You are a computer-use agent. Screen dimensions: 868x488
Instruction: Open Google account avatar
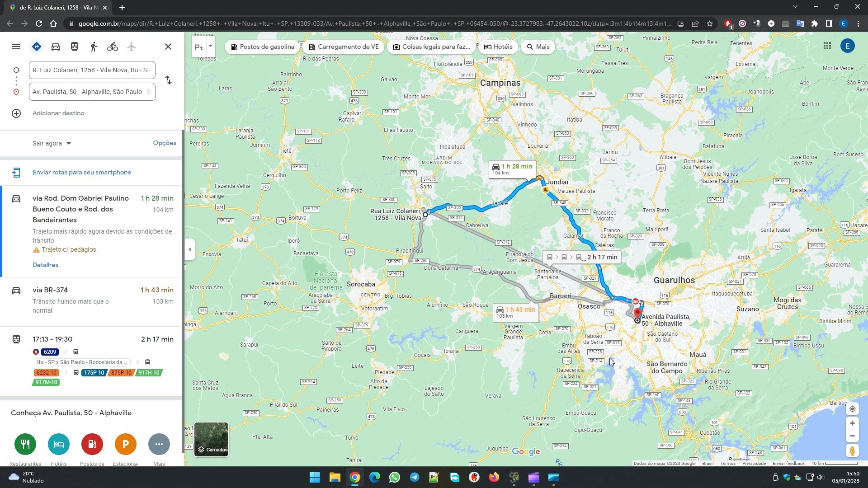[x=848, y=46]
